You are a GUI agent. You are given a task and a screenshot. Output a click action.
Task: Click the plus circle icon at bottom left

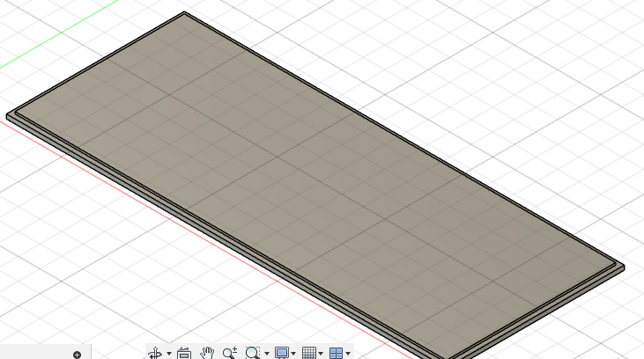77,355
